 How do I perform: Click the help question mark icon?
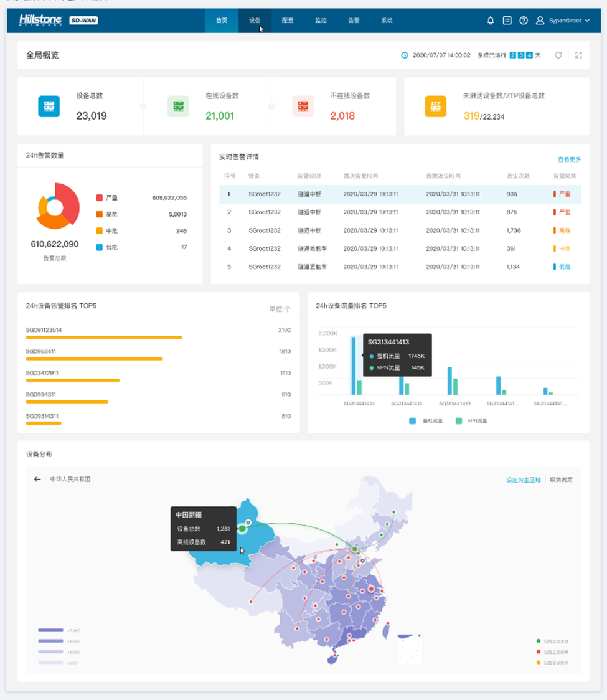click(524, 21)
